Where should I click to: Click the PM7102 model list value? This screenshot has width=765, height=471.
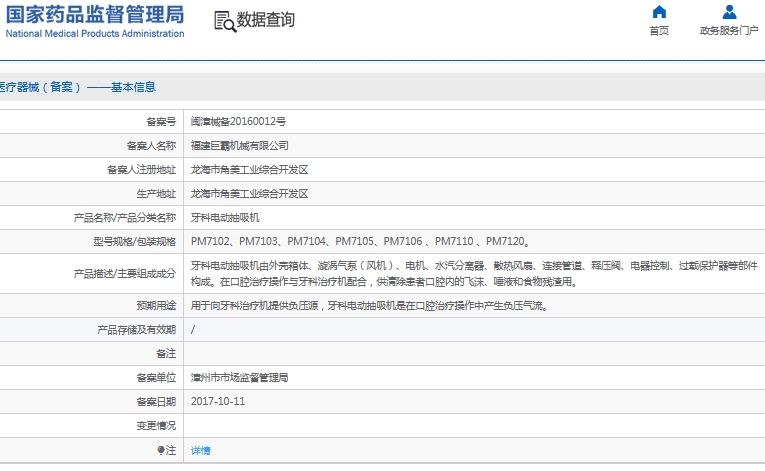click(x=361, y=242)
